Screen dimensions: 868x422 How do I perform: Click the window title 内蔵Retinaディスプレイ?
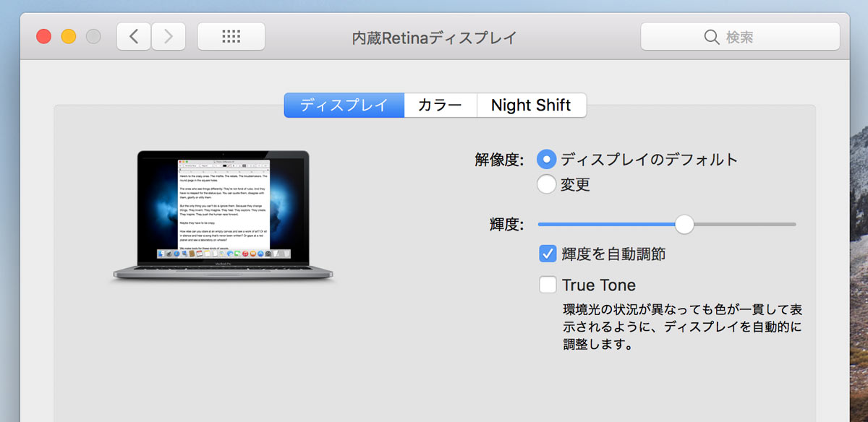[435, 38]
